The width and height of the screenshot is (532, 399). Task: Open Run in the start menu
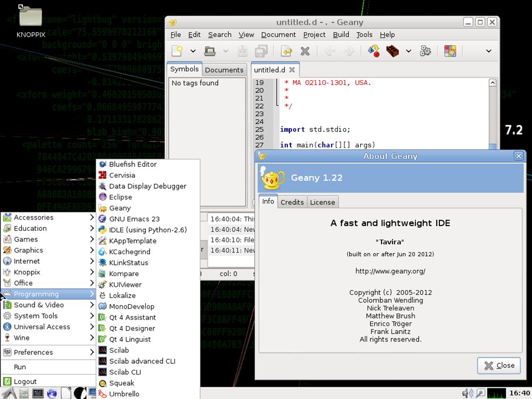48,367
